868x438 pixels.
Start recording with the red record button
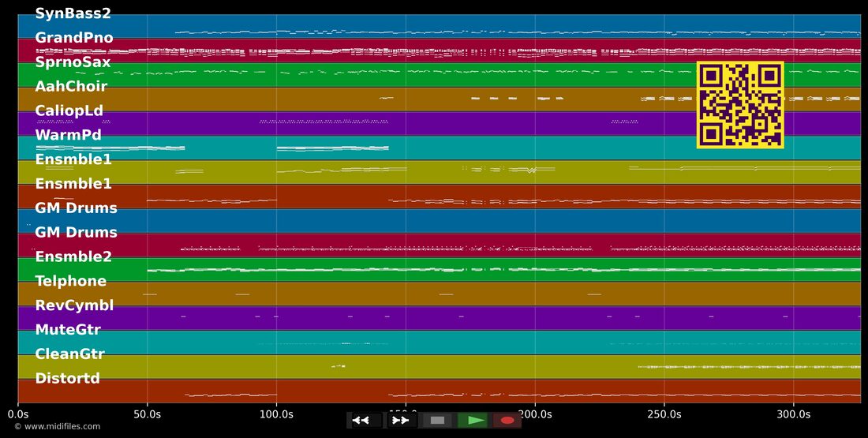(506, 421)
